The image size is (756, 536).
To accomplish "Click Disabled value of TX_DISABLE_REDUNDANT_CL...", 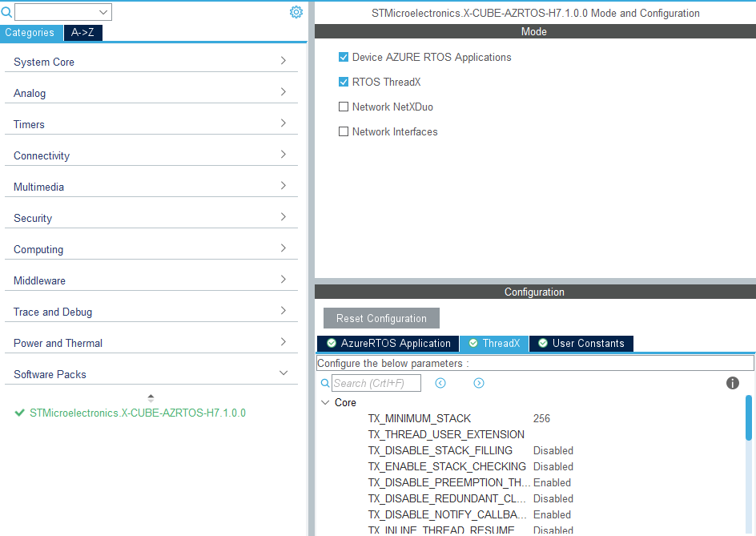I will point(553,498).
